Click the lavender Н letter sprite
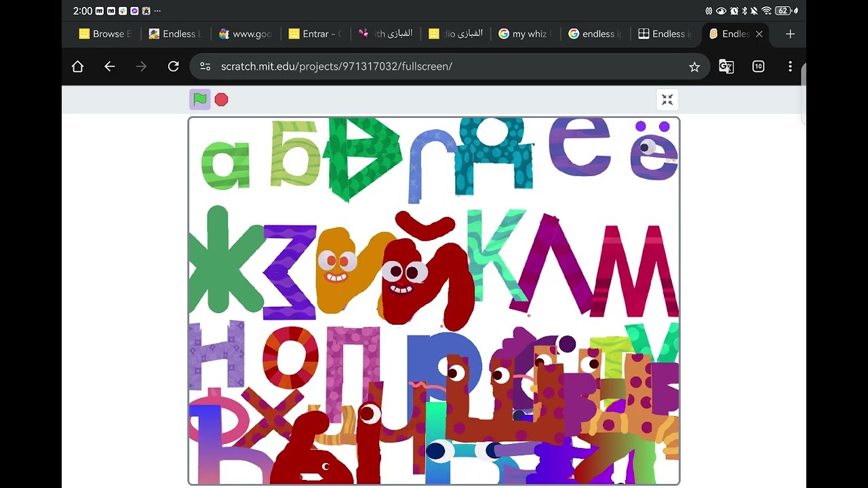Screen dimensions: 868x488 click(216, 354)
